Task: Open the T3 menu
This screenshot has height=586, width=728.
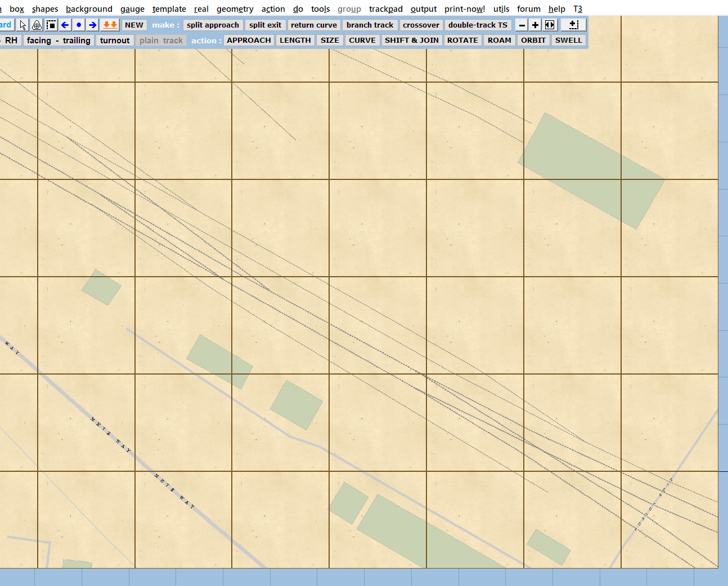Action: pyautogui.click(x=578, y=9)
